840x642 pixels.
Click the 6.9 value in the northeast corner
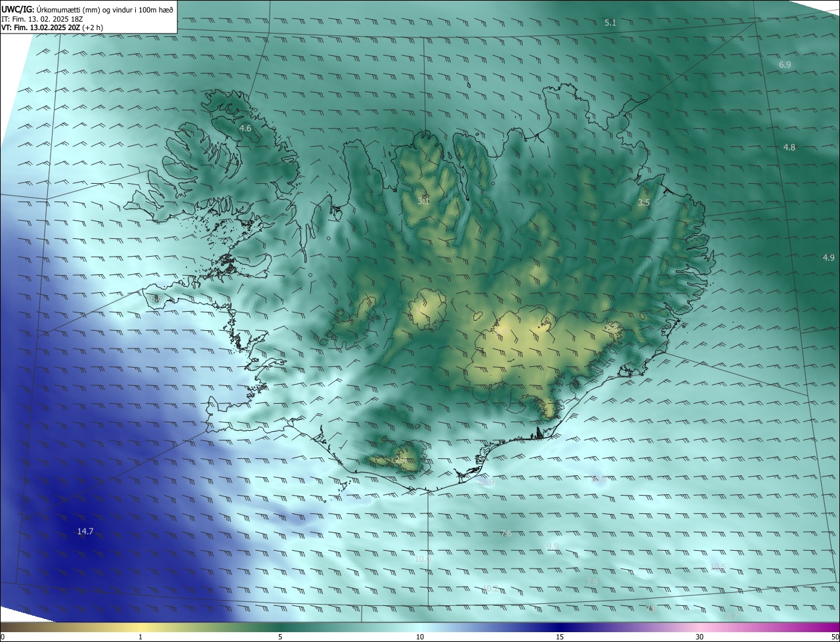pos(785,64)
